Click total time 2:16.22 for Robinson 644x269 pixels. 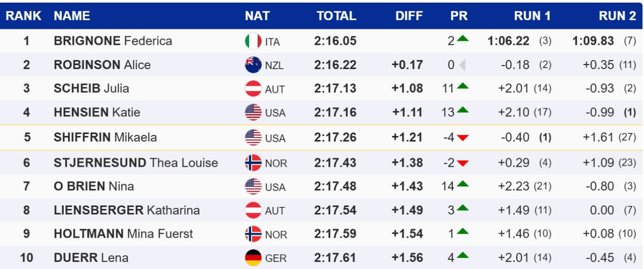pos(335,65)
